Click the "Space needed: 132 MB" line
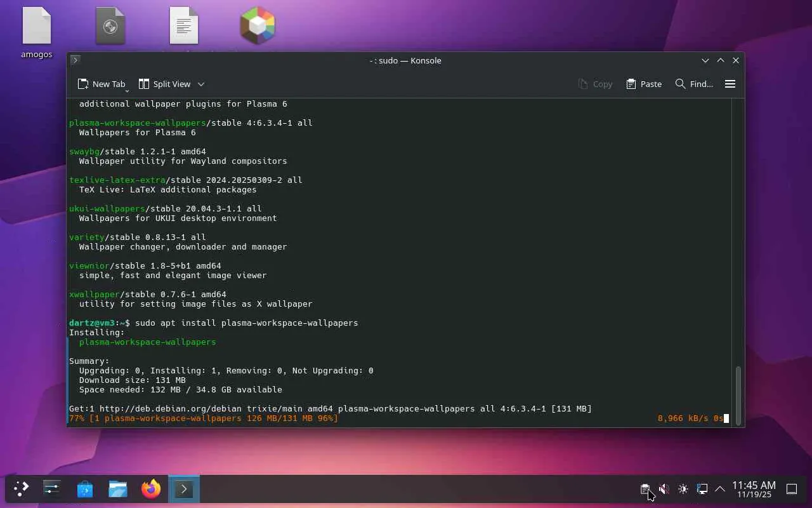Screen dimensions: 812x508 (181, 390)
